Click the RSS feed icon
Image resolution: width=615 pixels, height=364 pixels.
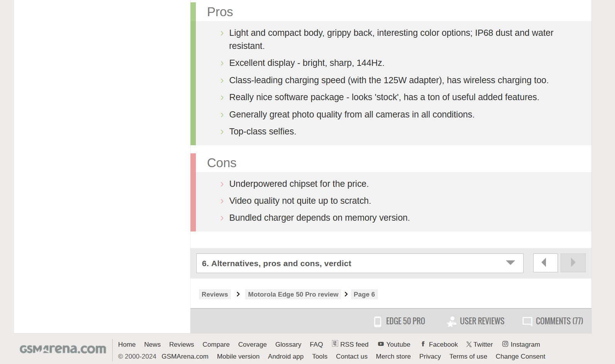pyautogui.click(x=335, y=344)
